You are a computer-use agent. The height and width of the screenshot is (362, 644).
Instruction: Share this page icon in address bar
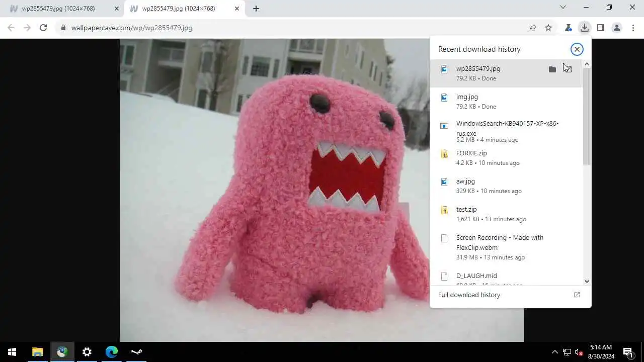532,28
